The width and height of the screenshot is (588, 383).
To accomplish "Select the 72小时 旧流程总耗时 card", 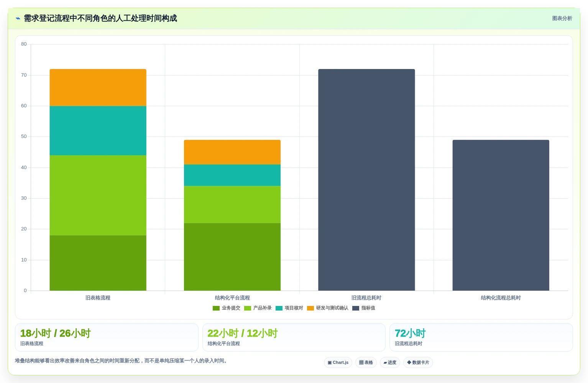I will click(481, 337).
